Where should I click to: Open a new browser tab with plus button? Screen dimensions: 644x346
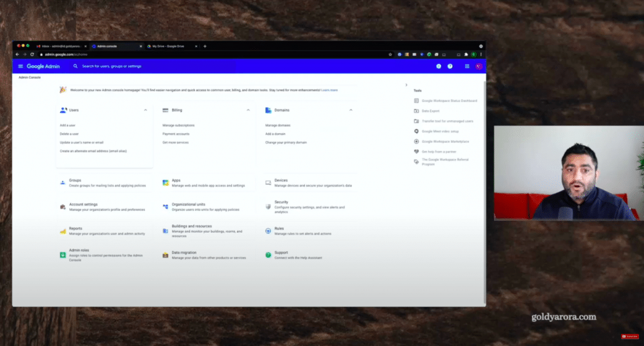tap(205, 46)
